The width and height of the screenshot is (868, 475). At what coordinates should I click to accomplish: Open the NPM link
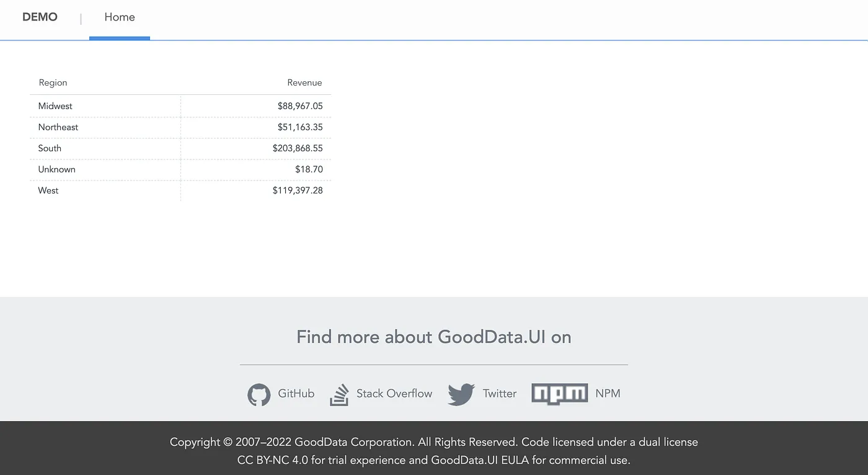click(608, 394)
